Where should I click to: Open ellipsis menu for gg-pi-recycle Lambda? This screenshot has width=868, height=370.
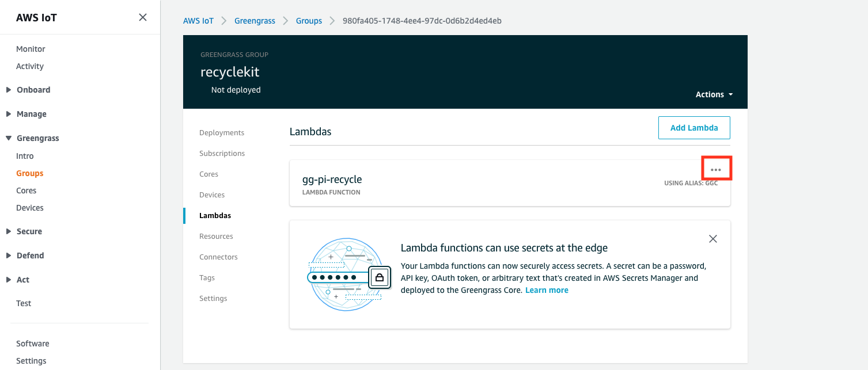coord(716,170)
